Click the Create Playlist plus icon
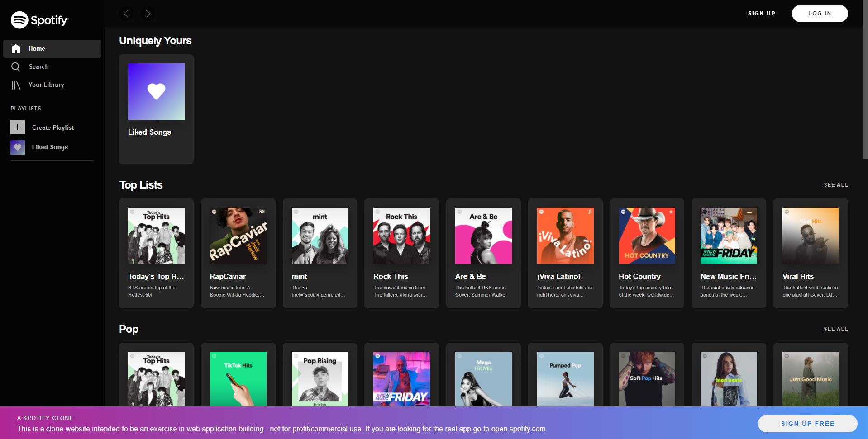 [18, 127]
